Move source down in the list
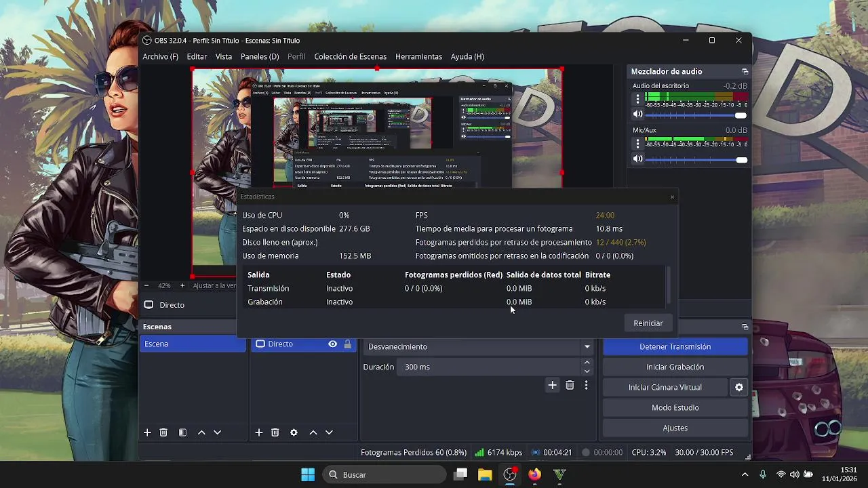 point(329,432)
